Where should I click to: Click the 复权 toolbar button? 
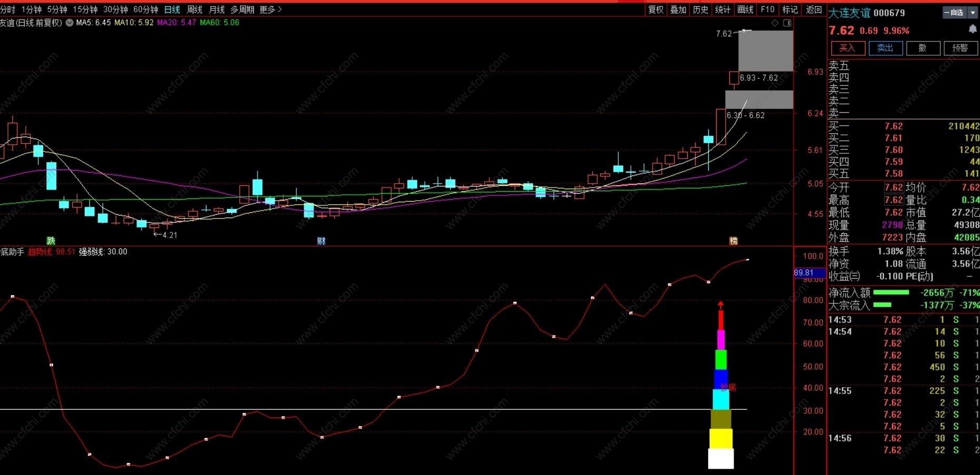point(656,9)
